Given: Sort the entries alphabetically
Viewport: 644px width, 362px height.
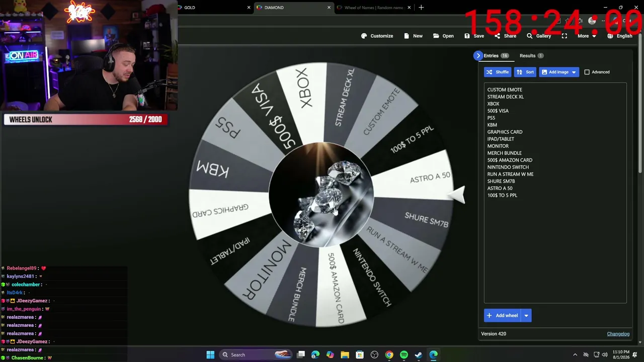Looking at the screenshot, I should [x=525, y=72].
